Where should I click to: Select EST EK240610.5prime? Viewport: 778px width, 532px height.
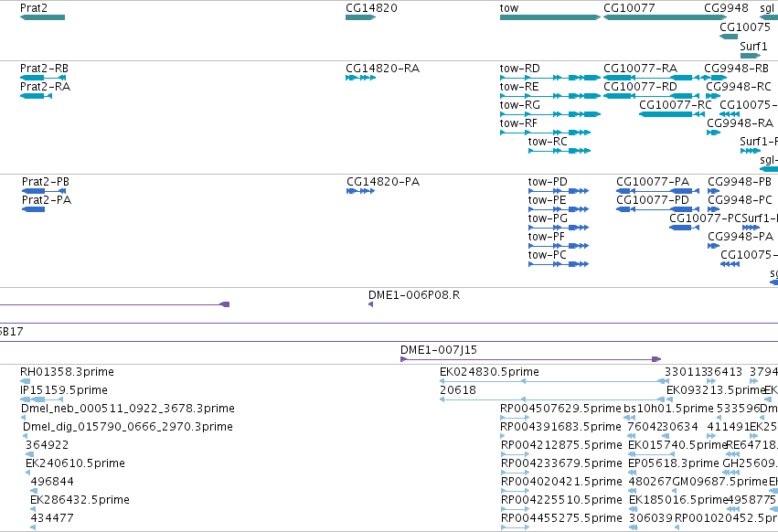[28, 473]
